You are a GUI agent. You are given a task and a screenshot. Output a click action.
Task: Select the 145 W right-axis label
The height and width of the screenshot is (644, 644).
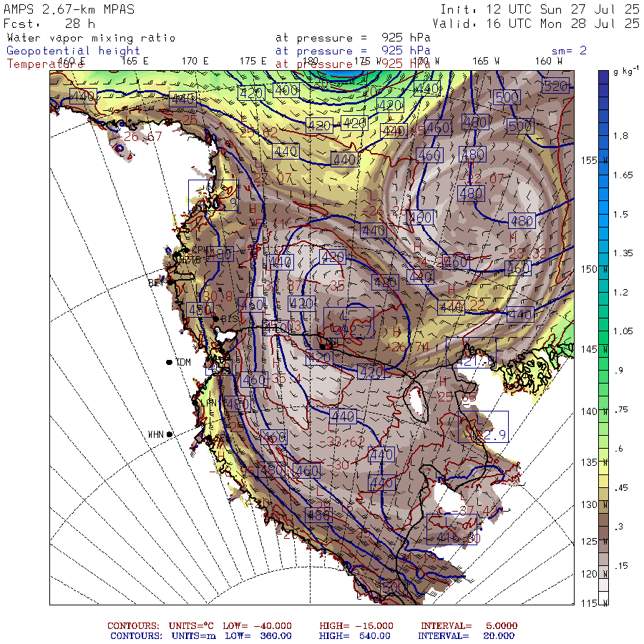(595, 349)
